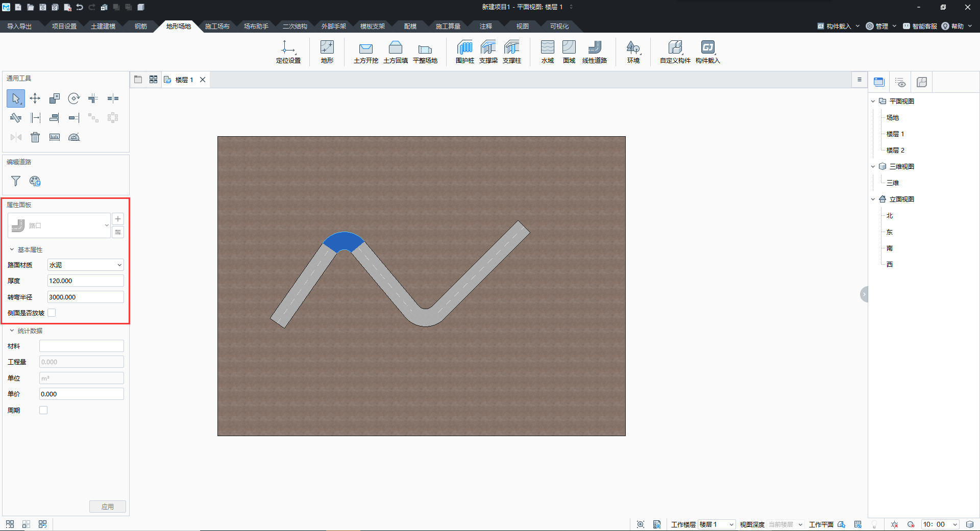Close the 楼层 1 view tab
This screenshot has width=980, height=531.
pos(203,80)
